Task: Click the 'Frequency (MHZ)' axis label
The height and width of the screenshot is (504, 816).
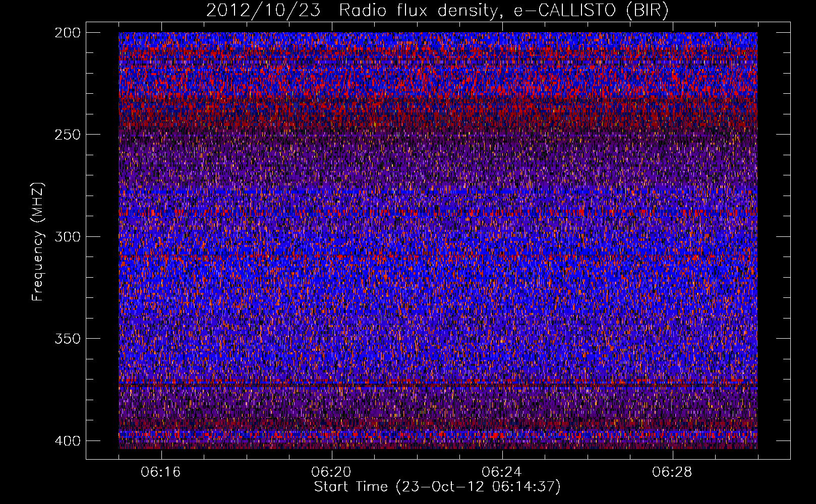Action: tap(38, 242)
